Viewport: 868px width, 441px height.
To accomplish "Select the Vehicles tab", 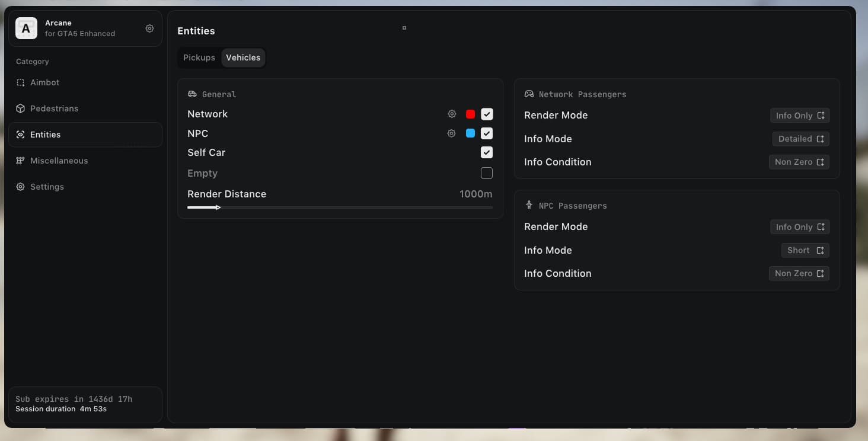I will [x=243, y=57].
